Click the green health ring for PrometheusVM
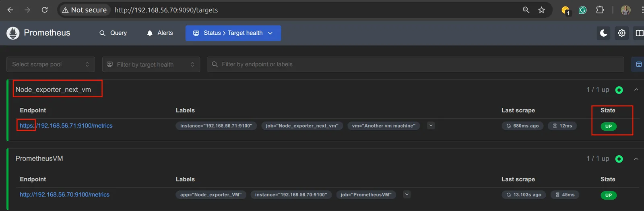The height and width of the screenshot is (211, 644). 619,159
